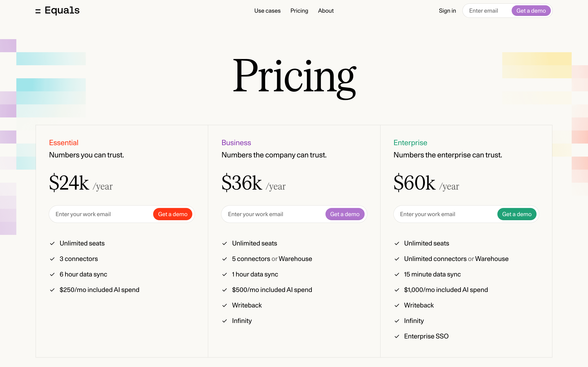Open the Use cases menu
The width and height of the screenshot is (588, 367).
point(267,11)
